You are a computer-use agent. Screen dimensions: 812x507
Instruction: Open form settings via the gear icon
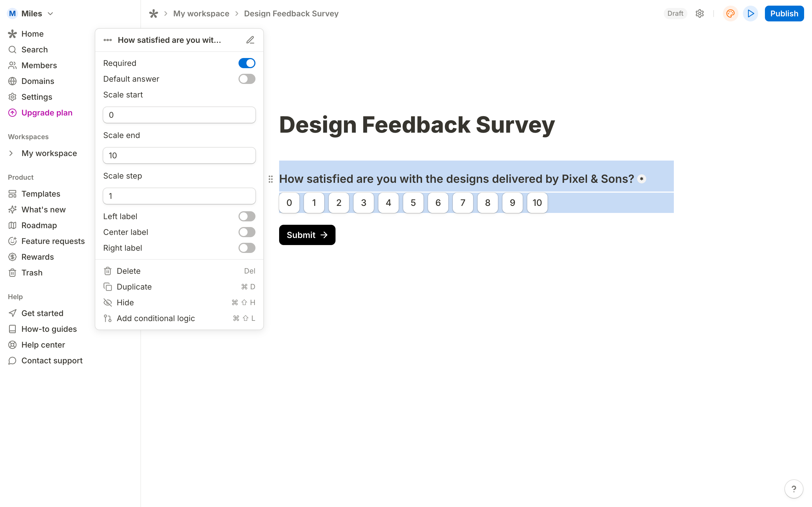click(x=700, y=14)
